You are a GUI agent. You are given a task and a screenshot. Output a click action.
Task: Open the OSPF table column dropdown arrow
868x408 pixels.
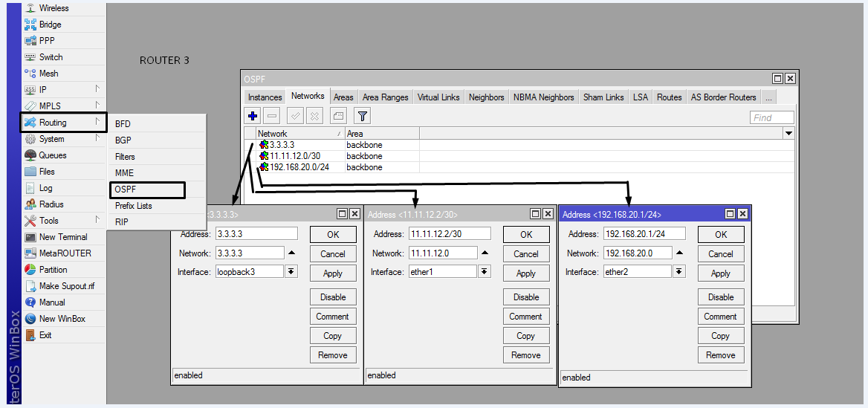[x=788, y=134]
